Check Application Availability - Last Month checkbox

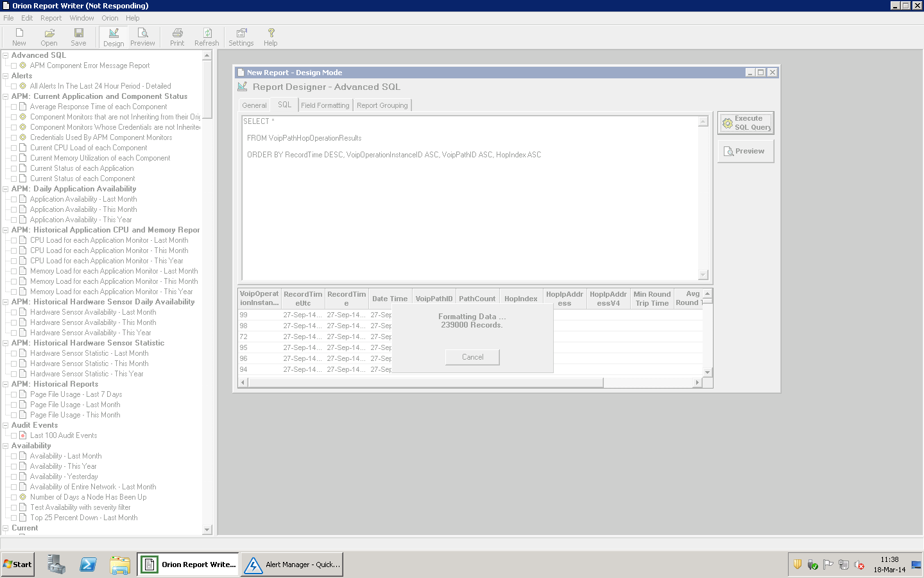[x=14, y=199]
